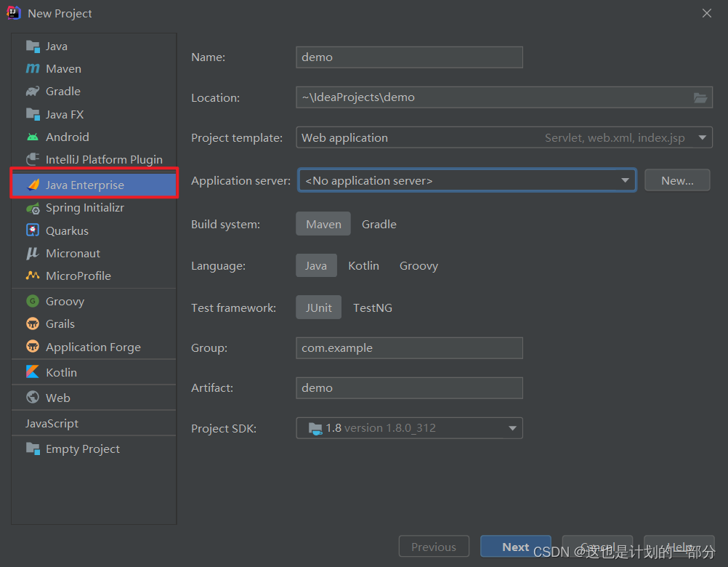Select Spring Initializr in project list
728x567 pixels.
94,208
